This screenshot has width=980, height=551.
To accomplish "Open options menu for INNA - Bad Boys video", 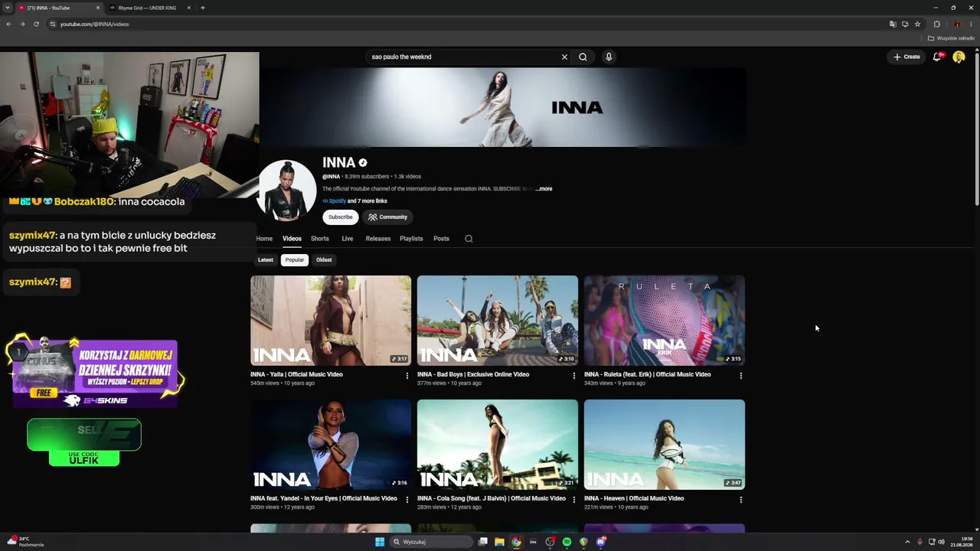I will click(573, 376).
